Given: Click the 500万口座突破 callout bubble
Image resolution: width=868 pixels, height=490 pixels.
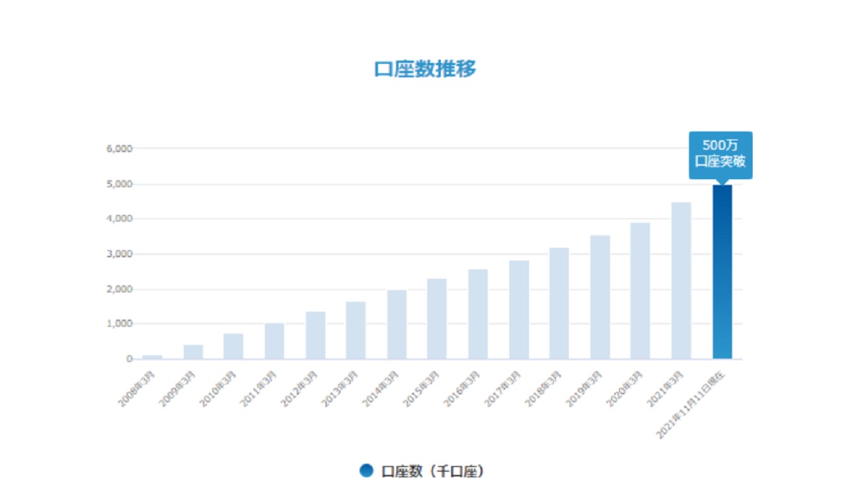Looking at the screenshot, I should 720,155.
